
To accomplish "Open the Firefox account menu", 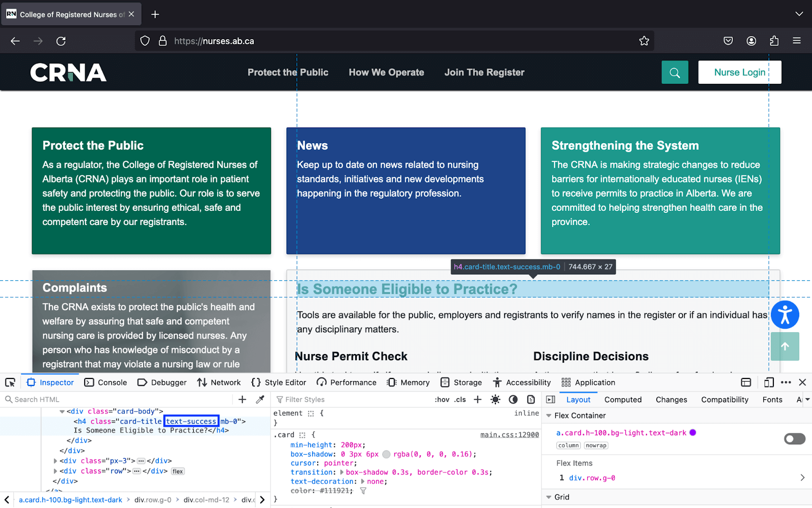I will (x=752, y=41).
